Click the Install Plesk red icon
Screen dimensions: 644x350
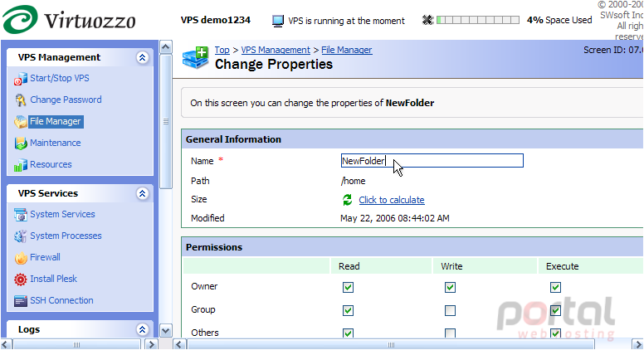[x=21, y=280]
